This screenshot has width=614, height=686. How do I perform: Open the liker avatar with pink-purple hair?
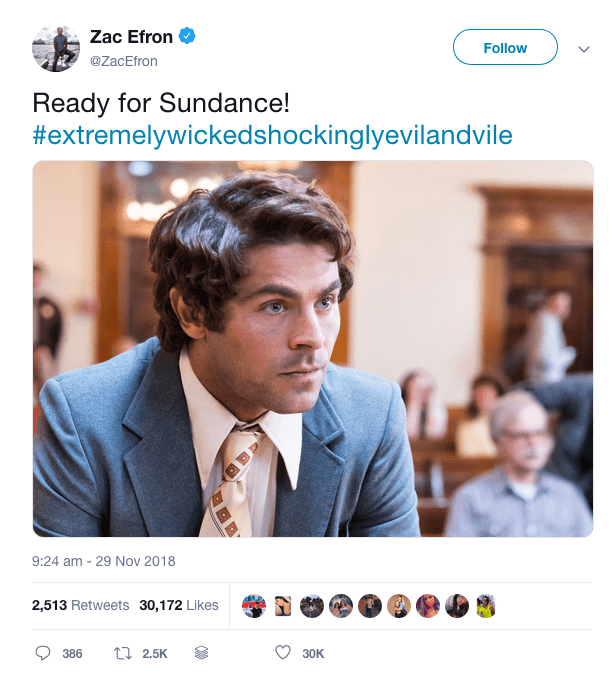[x=428, y=606]
